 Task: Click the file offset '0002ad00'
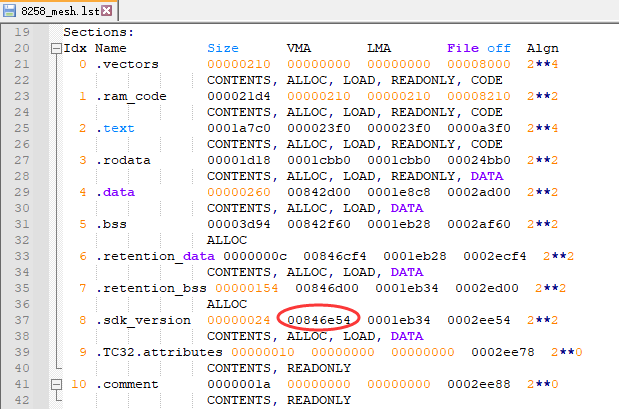click(x=479, y=192)
